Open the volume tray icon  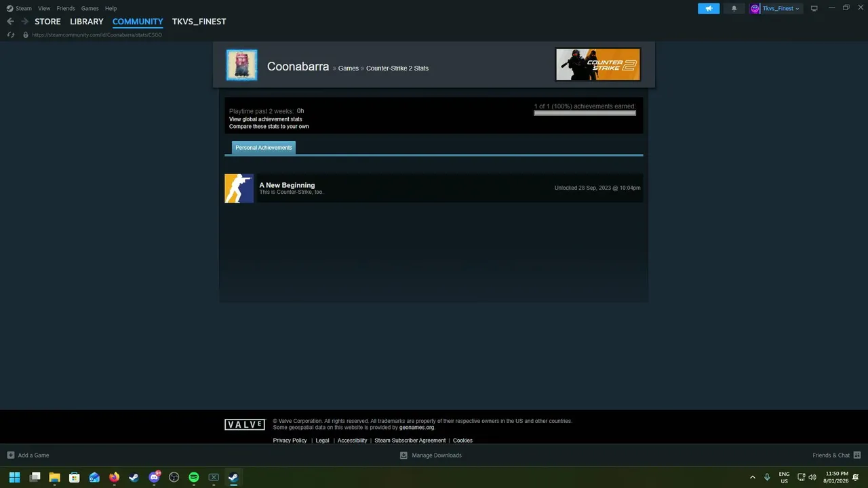pos(812,477)
